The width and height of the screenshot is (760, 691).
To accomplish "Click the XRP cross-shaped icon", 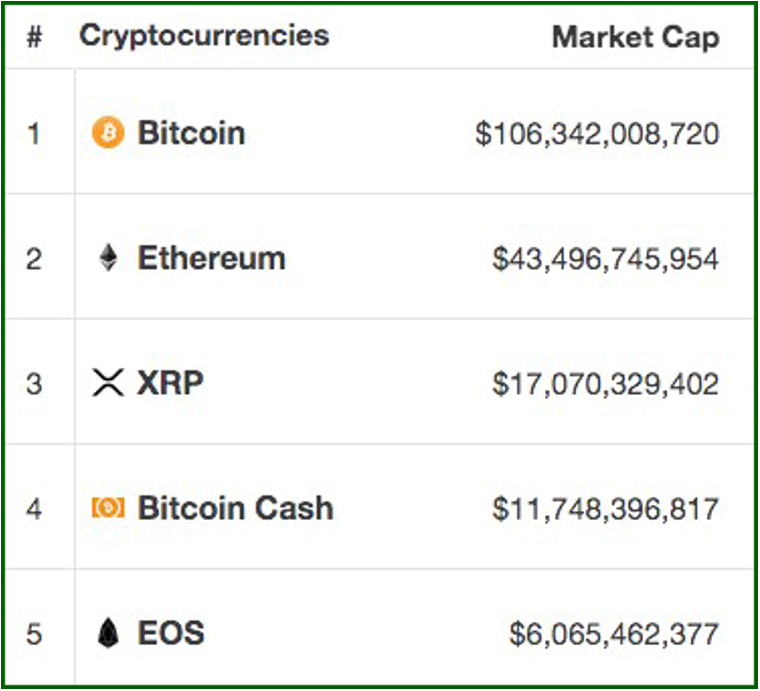I will tap(108, 382).
